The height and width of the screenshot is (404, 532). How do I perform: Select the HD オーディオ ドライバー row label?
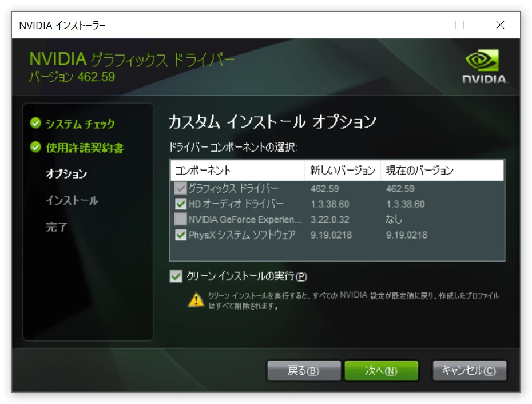pos(236,204)
